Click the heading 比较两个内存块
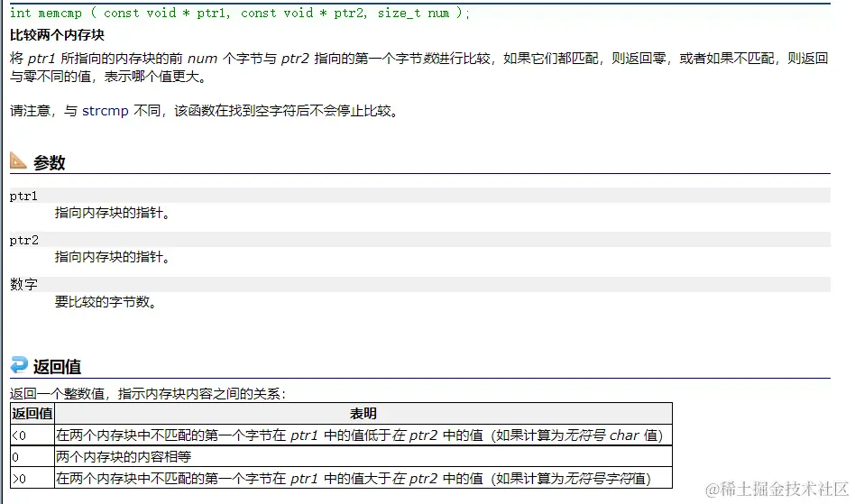The height and width of the screenshot is (504, 855). click(x=57, y=35)
